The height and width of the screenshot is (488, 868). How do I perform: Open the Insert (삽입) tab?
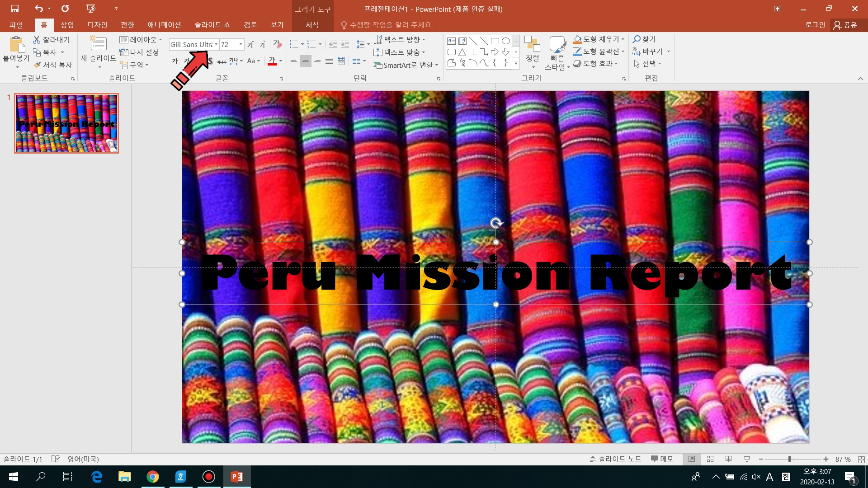(67, 25)
